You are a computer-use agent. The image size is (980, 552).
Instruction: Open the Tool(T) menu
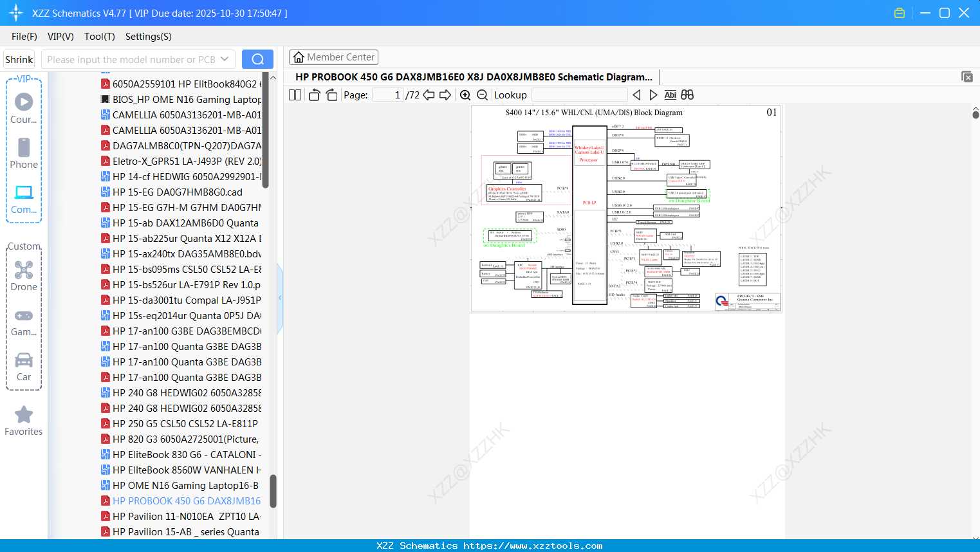click(x=100, y=37)
